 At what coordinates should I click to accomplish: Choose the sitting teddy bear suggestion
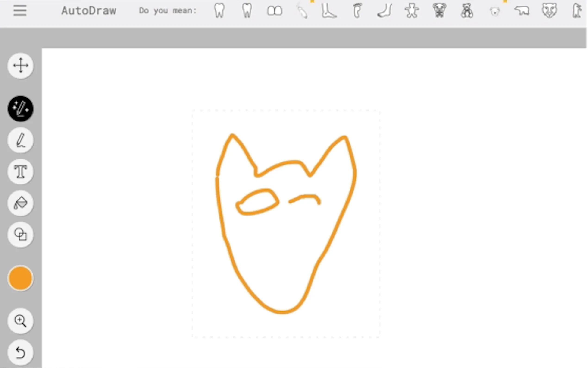click(467, 11)
